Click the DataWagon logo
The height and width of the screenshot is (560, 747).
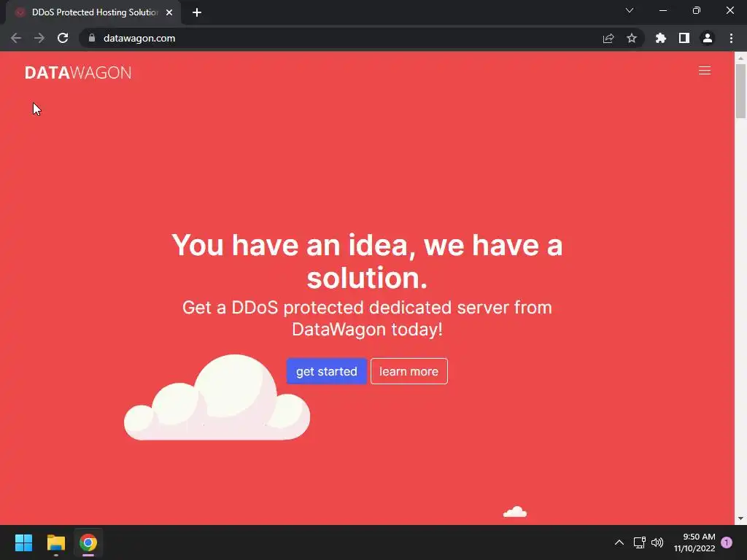(x=78, y=72)
